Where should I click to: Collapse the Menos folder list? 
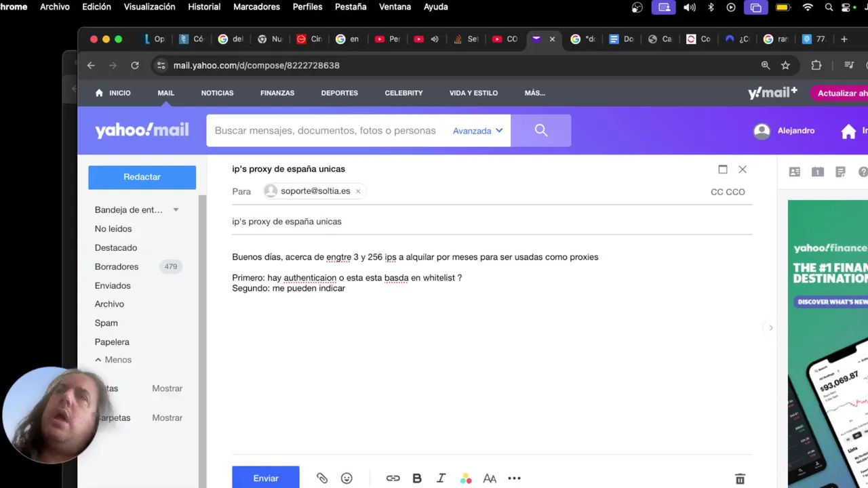pyautogui.click(x=113, y=360)
